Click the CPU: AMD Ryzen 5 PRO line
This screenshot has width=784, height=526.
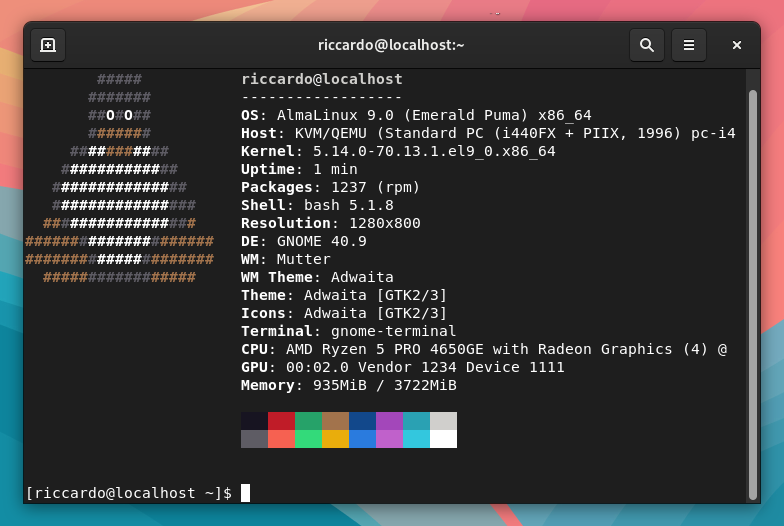click(484, 350)
